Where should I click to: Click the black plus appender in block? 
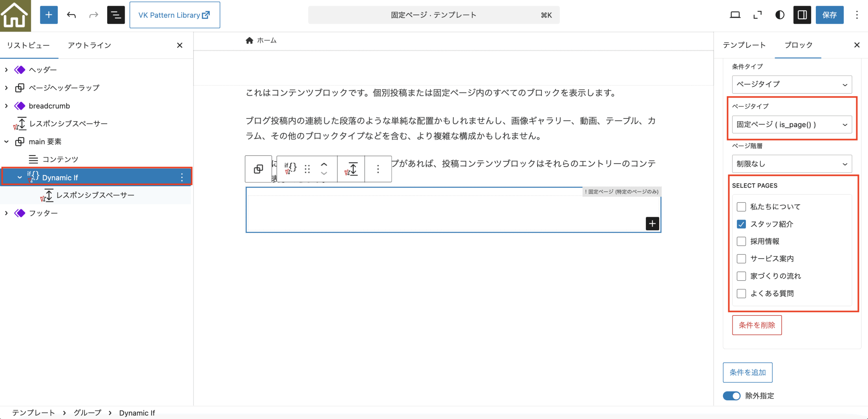point(652,224)
